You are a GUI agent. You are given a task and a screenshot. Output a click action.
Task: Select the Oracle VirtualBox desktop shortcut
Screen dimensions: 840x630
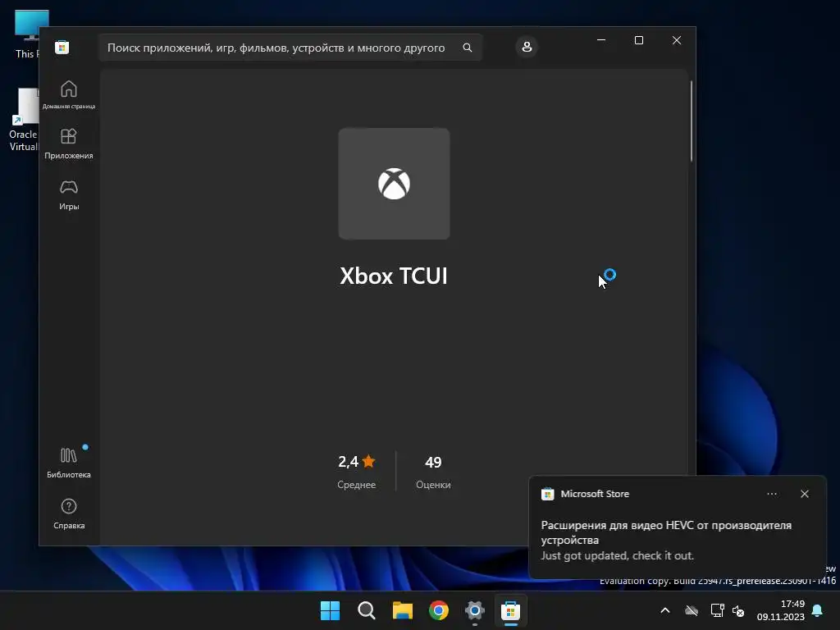23,120
